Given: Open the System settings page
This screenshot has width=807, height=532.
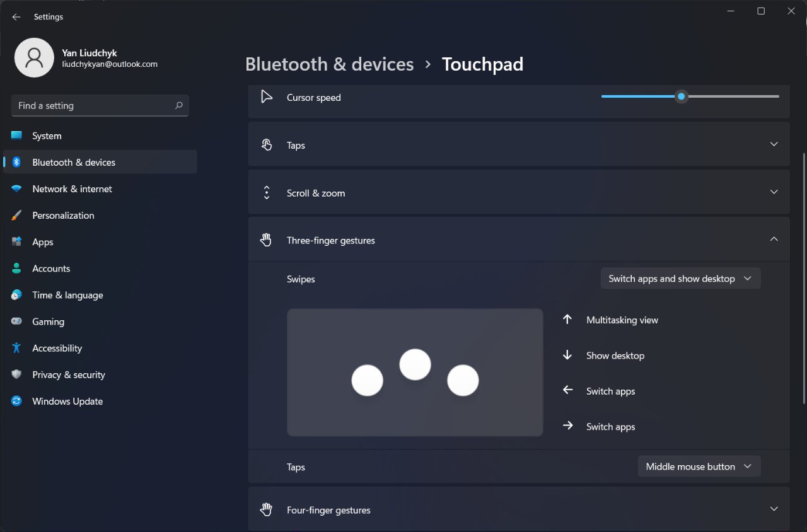Looking at the screenshot, I should click(100, 136).
